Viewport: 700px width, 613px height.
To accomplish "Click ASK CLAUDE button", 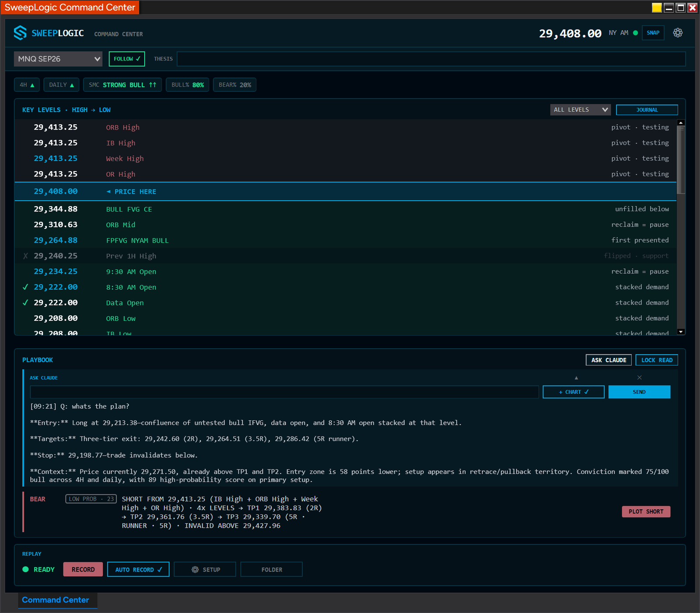I will coord(609,360).
